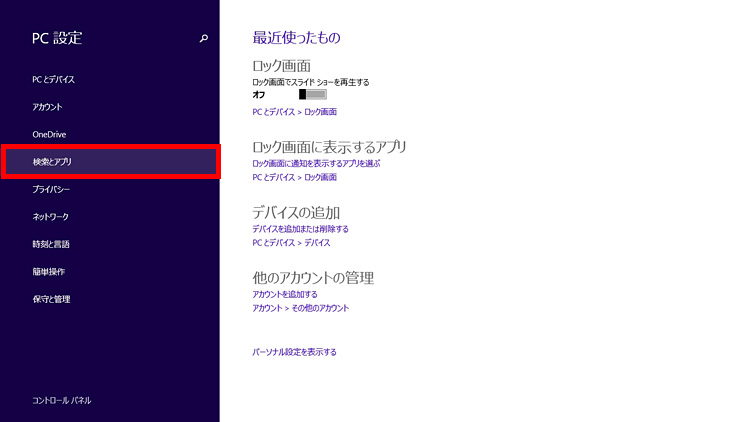The width and height of the screenshot is (750, 422).
Task: Click the search magnifier icon
Action: 204,39
